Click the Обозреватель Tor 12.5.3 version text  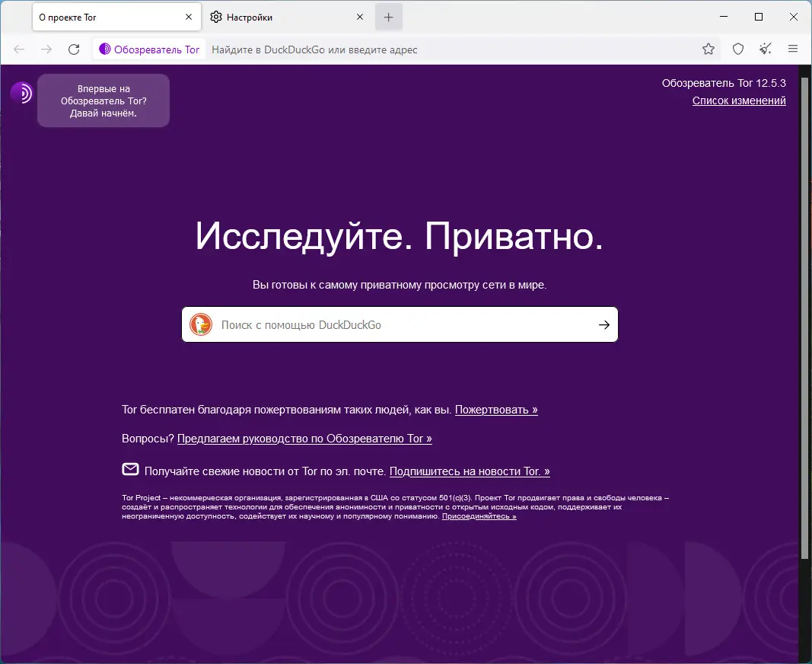point(724,83)
